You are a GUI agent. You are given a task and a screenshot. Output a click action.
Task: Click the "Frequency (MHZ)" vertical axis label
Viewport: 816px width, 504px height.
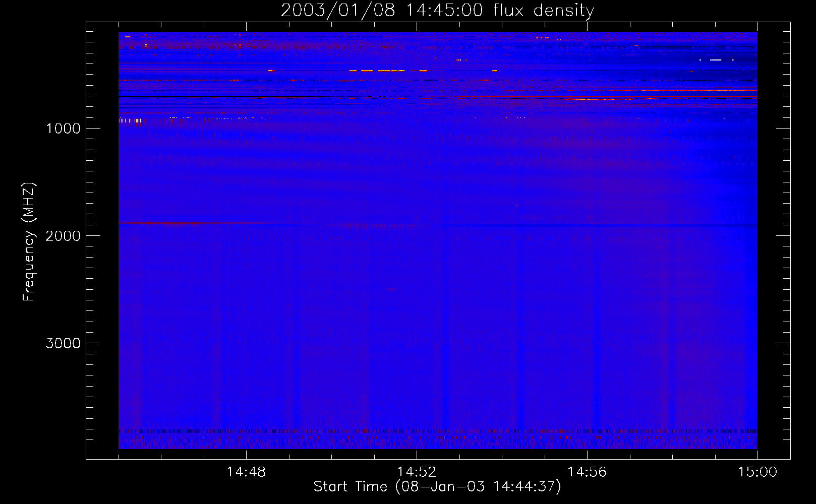point(29,242)
